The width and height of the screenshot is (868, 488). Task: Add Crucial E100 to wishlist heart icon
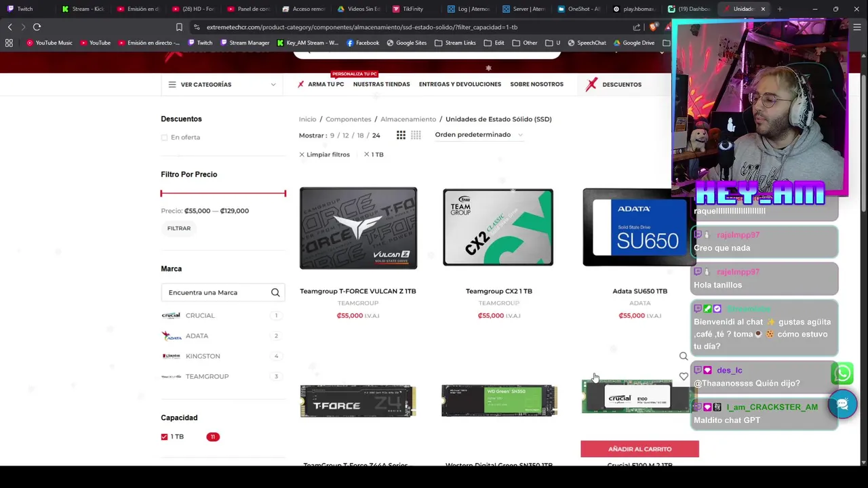tap(684, 376)
